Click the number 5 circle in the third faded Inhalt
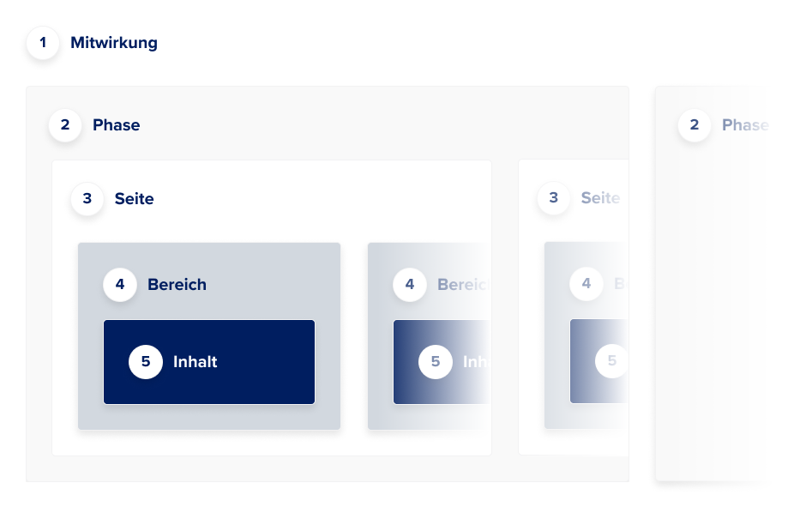Screen dimensions: 812x507 tap(611, 360)
